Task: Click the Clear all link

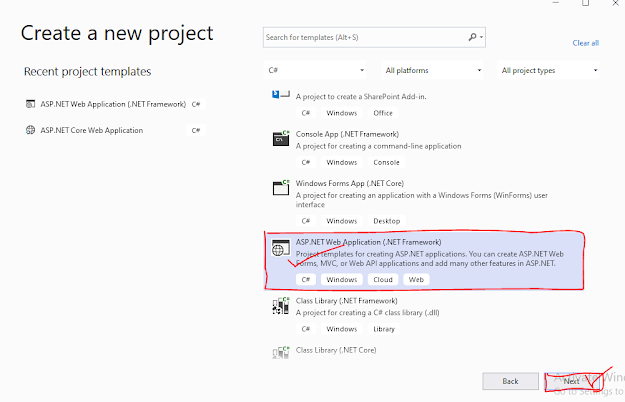Action: (x=586, y=43)
